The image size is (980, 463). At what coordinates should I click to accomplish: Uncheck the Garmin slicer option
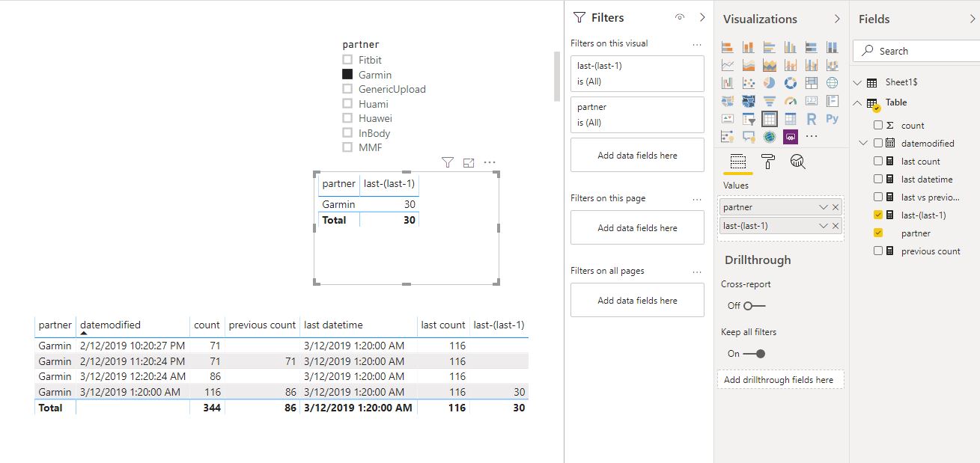[x=347, y=74]
